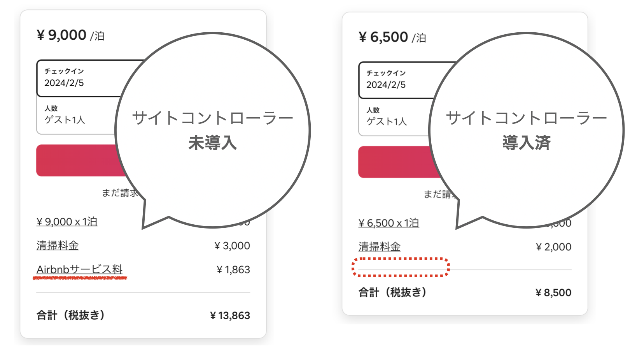Click the サイトコントローラー 導入済 speech bubble
644x352 pixels.
[526, 130]
